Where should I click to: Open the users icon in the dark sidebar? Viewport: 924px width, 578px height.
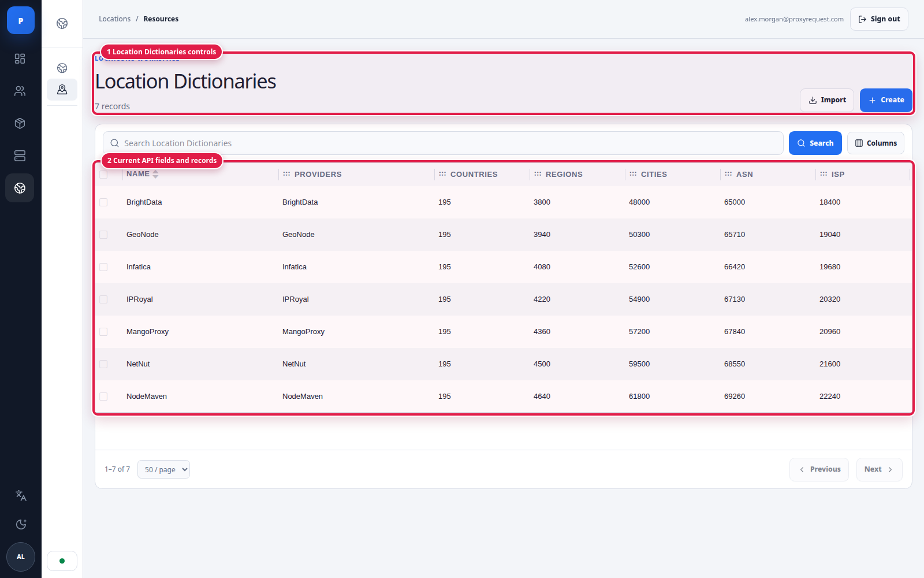click(x=20, y=91)
